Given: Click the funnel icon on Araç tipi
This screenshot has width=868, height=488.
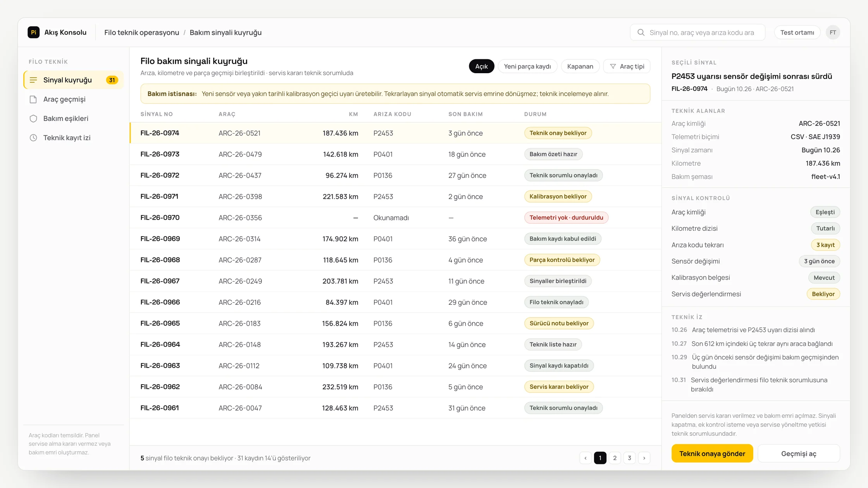Looking at the screenshot, I should click(x=613, y=67).
